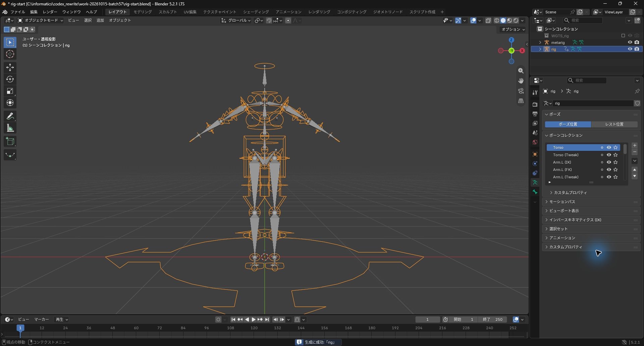Image resolution: width=644 pixels, height=346 pixels.
Task: Open the File menu
Action: [x=17, y=12]
